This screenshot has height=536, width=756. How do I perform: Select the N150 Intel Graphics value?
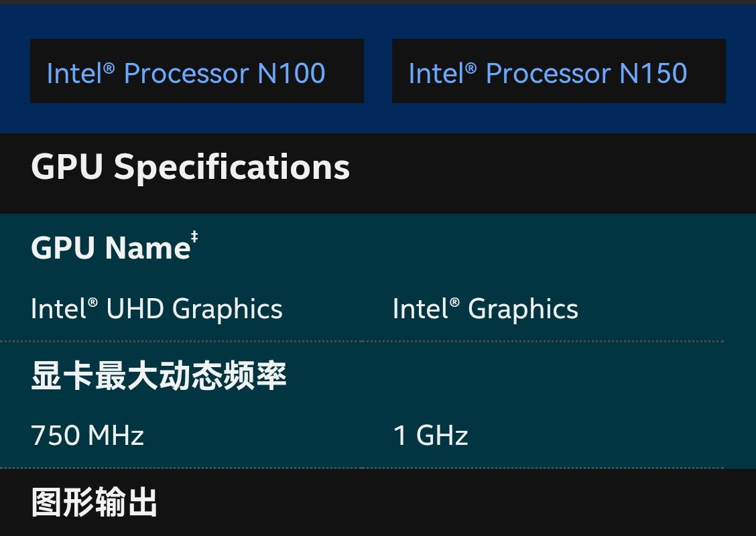[x=485, y=309]
